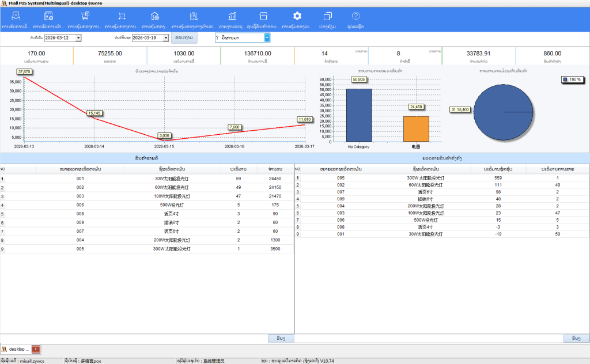Switch to the desktop tab at bottom
This screenshot has width=590, height=364.
click(16, 349)
